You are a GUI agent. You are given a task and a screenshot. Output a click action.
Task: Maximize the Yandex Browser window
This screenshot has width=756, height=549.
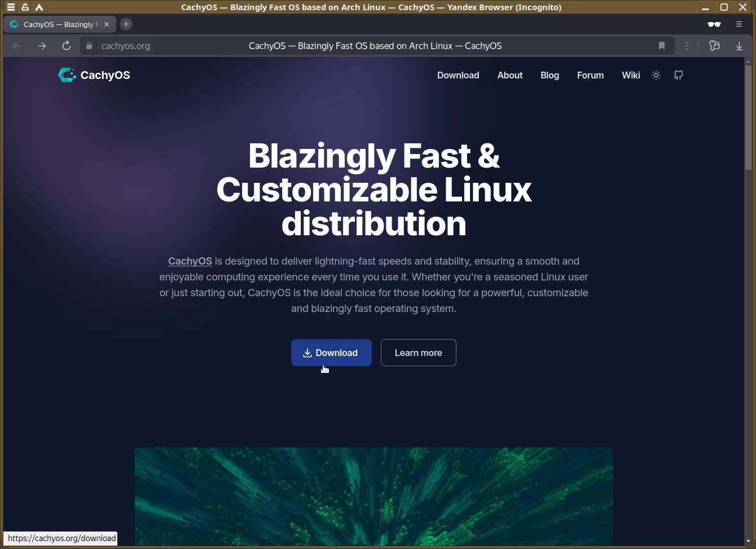point(724,7)
